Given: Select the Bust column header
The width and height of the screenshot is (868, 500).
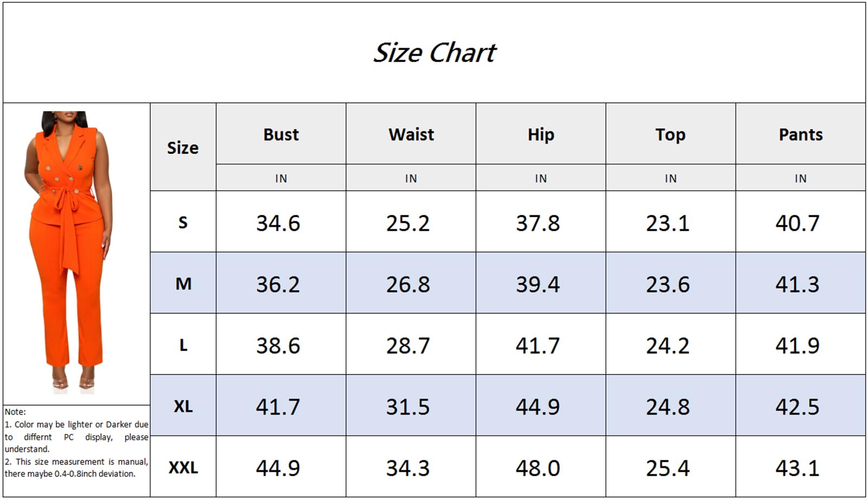Looking at the screenshot, I should pos(280,134).
